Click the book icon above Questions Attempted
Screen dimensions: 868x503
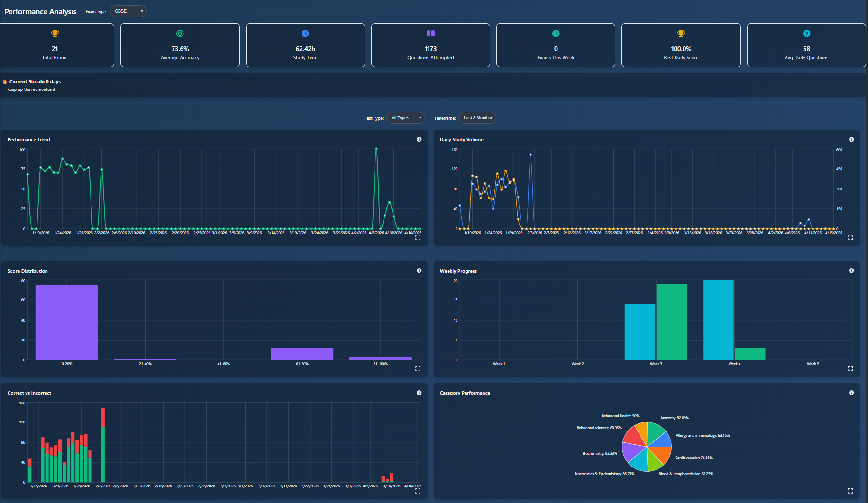tap(430, 33)
